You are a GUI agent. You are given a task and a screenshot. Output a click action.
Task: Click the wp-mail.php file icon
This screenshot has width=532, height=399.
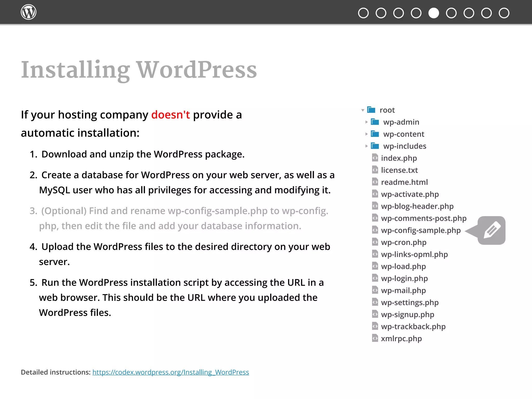(x=375, y=290)
